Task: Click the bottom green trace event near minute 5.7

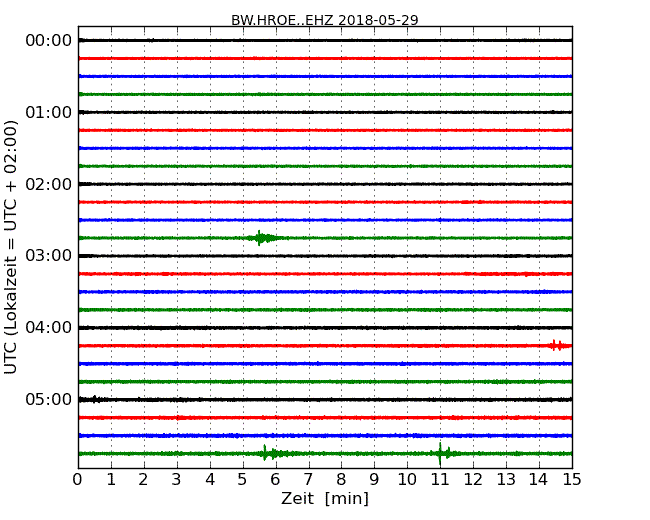Action: (273, 453)
